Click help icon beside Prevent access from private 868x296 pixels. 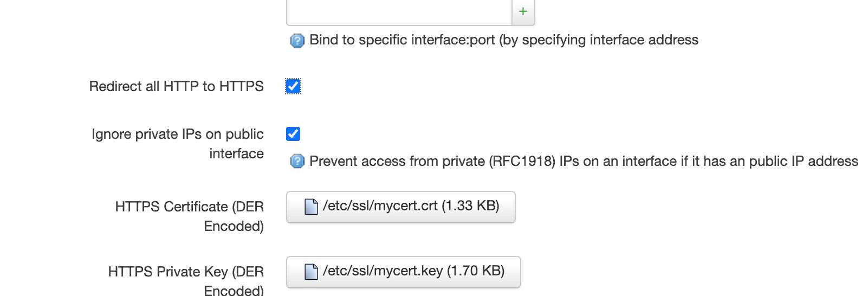297,162
